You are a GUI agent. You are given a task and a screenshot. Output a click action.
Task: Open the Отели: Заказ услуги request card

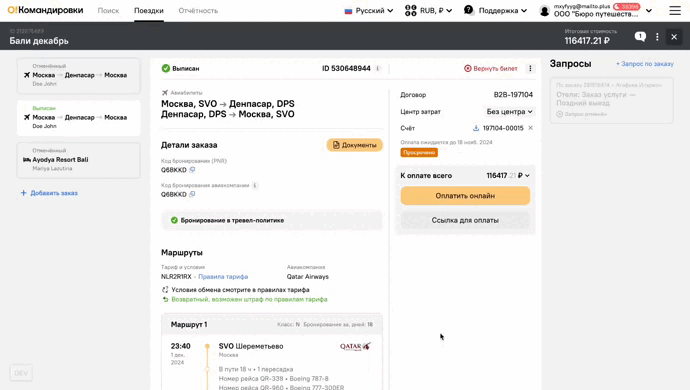coord(612,101)
